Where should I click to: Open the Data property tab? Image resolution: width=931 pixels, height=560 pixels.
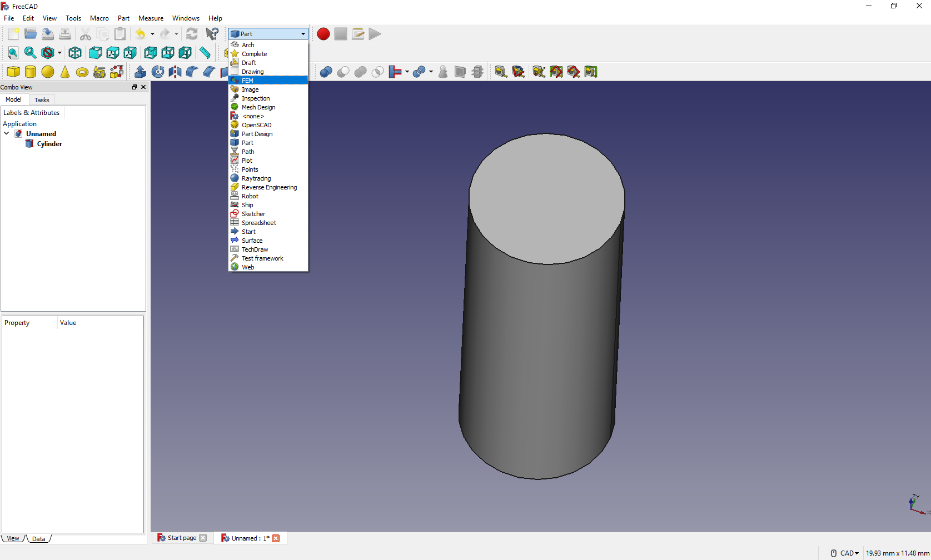pos(38,539)
